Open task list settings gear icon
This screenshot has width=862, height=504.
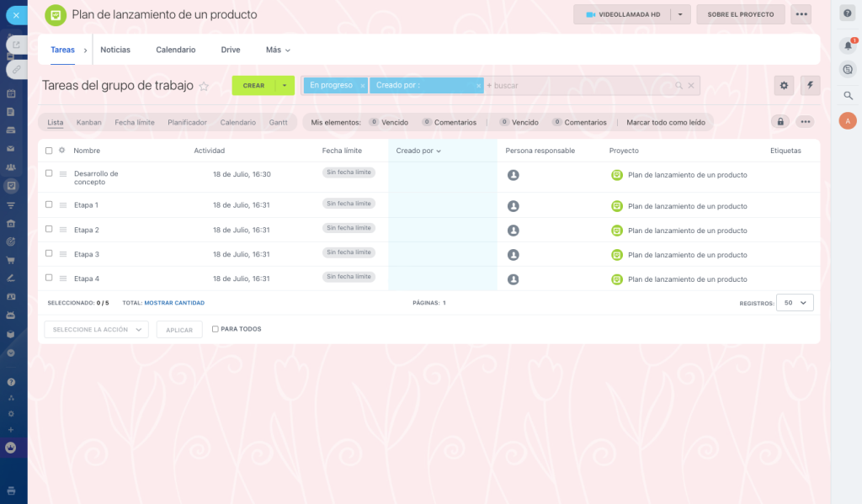pos(785,85)
